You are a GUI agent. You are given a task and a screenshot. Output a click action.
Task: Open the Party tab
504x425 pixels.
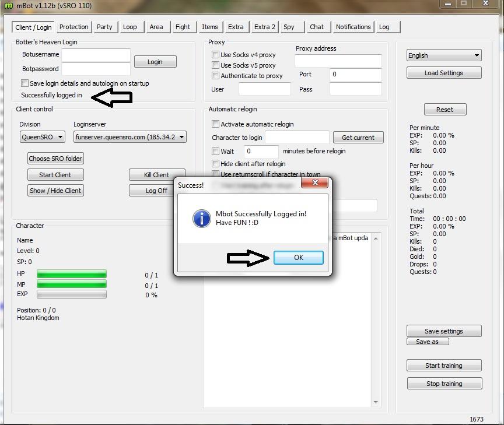click(x=104, y=27)
